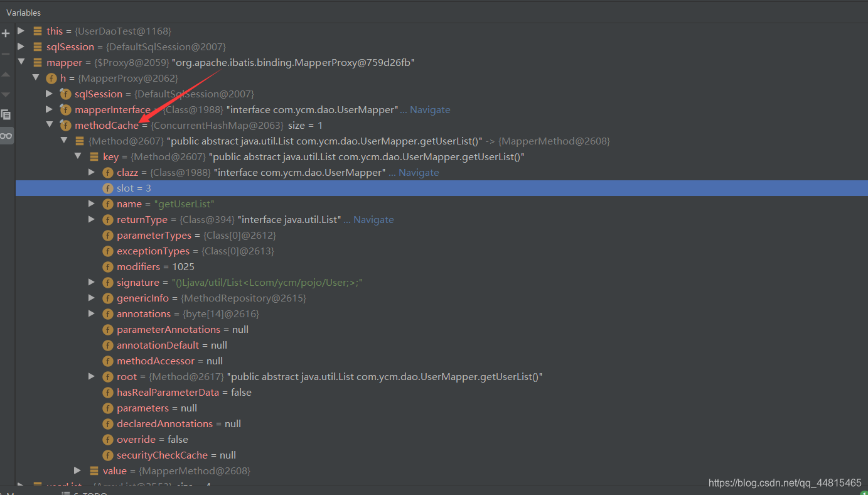Click the field icon beside methodAccessor
The image size is (868, 495).
(108, 361)
